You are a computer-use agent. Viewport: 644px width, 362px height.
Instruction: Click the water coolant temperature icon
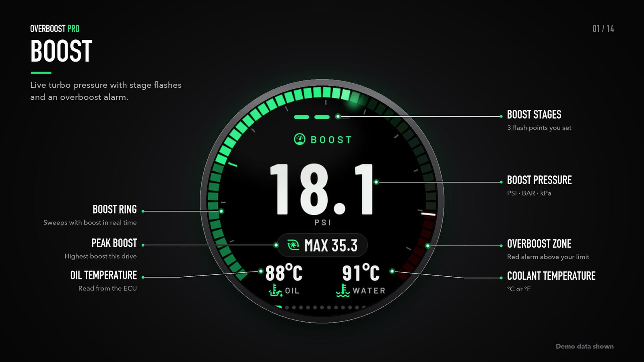point(343,290)
